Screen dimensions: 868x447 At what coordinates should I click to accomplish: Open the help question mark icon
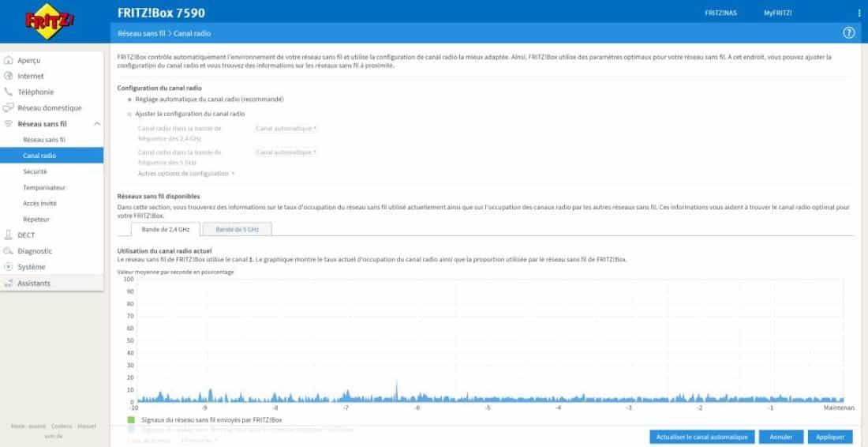pos(848,33)
